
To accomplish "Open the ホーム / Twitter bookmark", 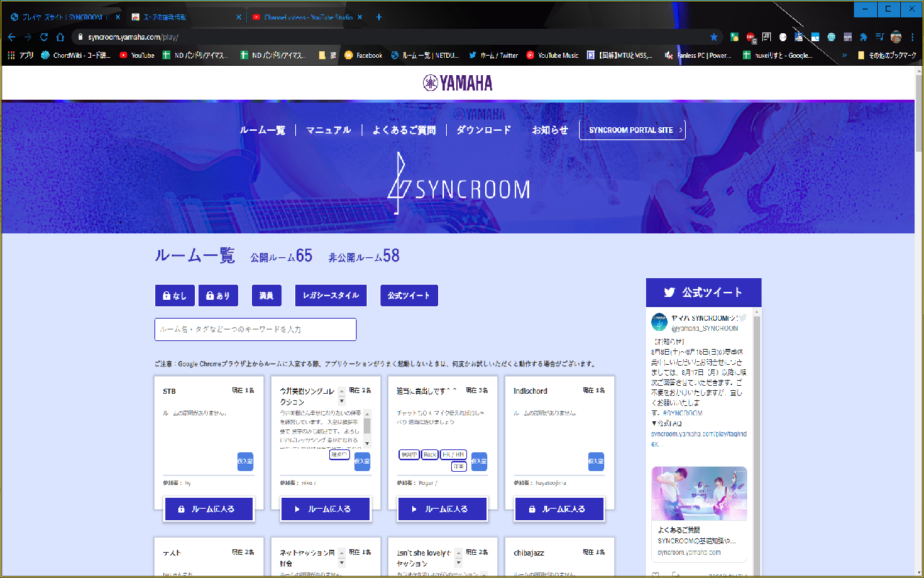I will point(493,55).
